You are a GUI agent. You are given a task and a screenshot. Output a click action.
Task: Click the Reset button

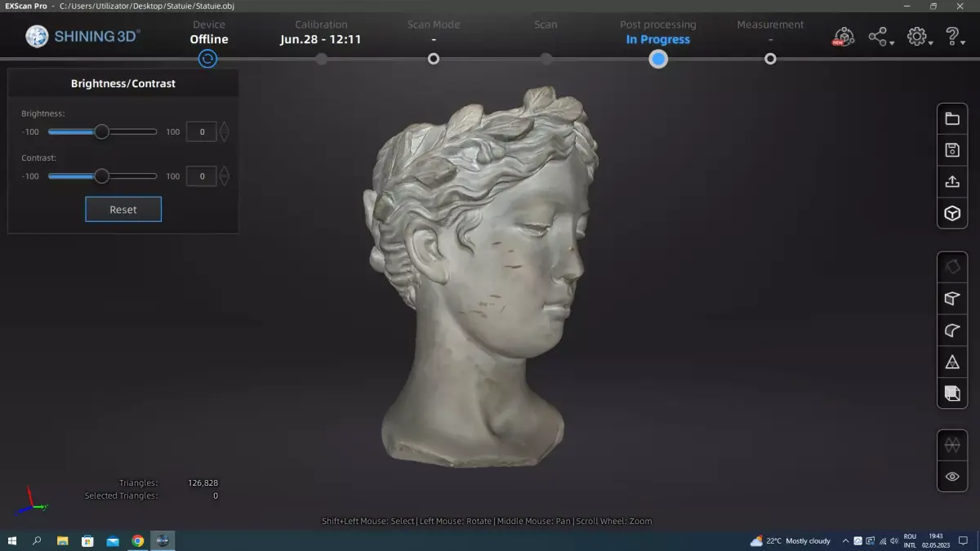coord(123,209)
